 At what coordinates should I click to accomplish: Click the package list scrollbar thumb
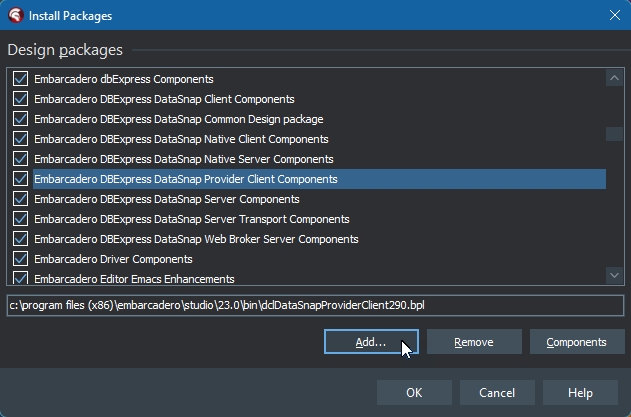[x=614, y=134]
